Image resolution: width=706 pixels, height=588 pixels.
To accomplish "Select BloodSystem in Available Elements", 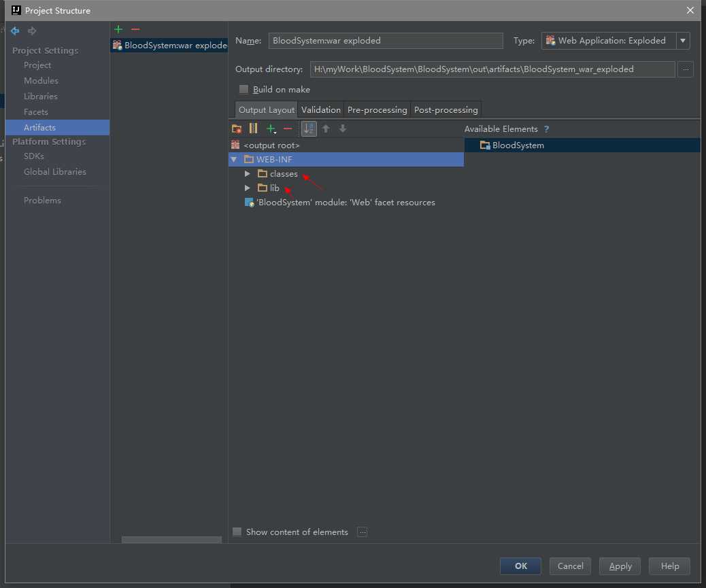I will point(582,145).
